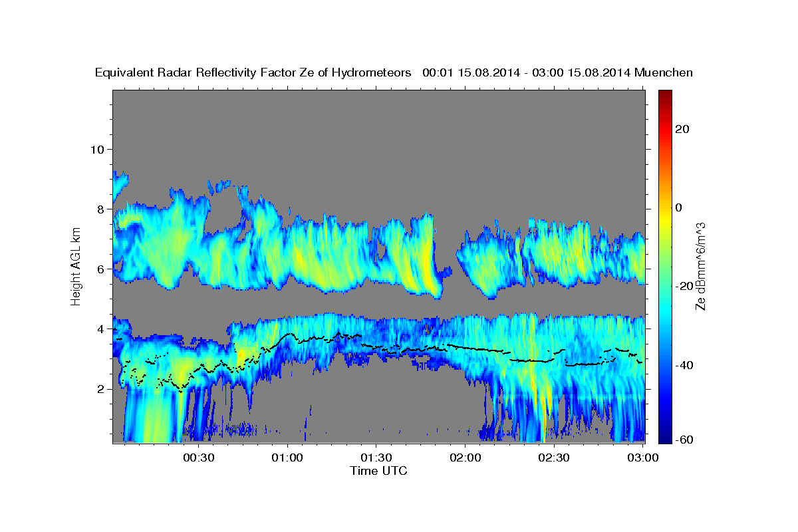Click the colorbar value label -20
Viewport: 798px width, 532px height.
click(x=684, y=286)
